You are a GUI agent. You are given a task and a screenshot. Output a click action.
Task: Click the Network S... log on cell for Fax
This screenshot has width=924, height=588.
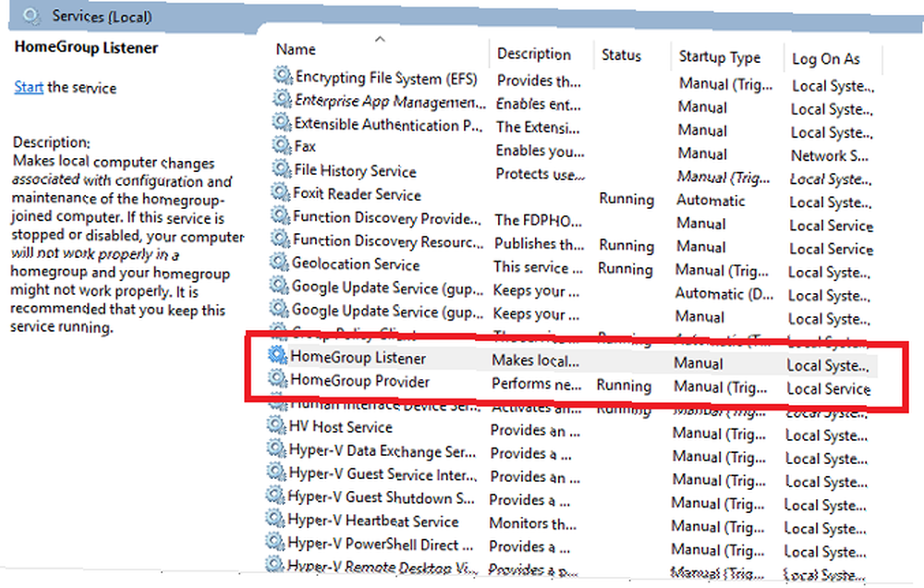(x=829, y=155)
